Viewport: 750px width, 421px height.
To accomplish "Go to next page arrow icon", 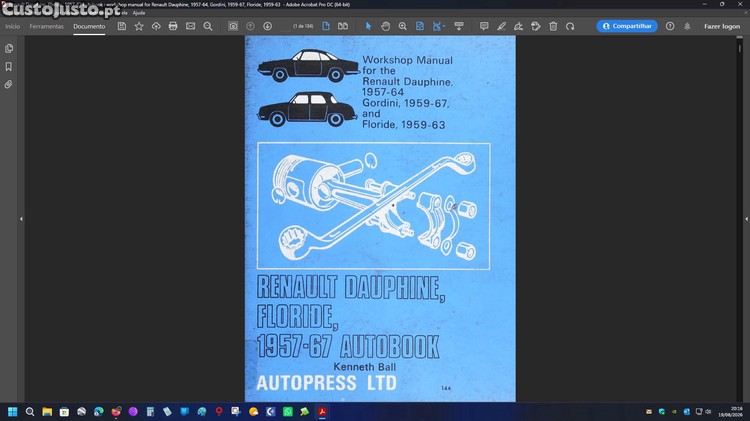I will tap(267, 26).
